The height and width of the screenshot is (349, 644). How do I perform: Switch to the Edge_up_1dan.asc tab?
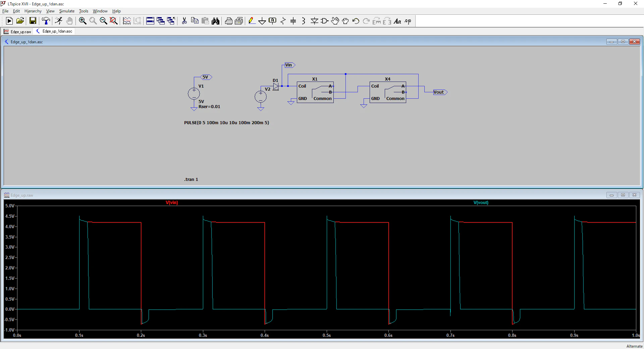(54, 32)
